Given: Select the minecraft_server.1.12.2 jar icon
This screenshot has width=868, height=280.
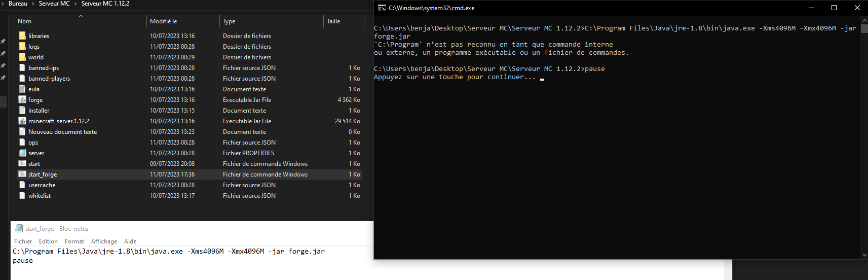Looking at the screenshot, I should pyautogui.click(x=22, y=121).
